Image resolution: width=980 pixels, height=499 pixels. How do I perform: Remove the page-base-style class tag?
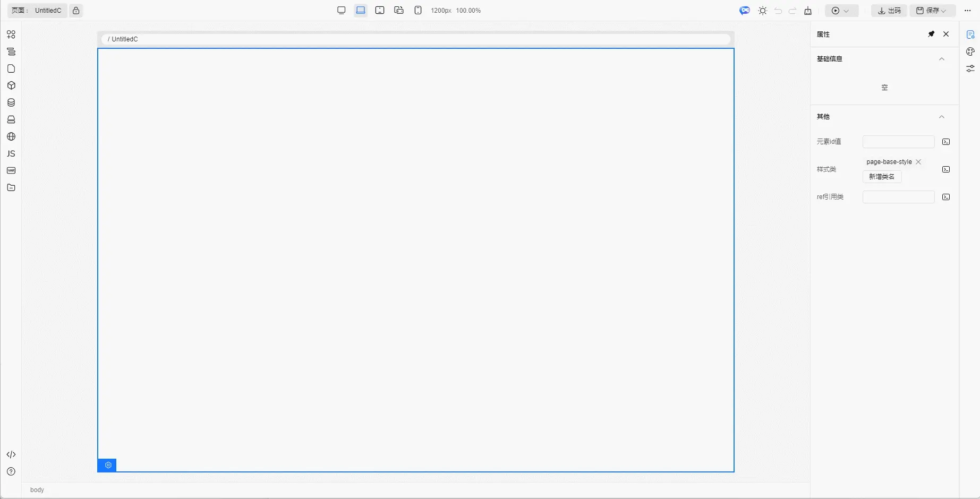point(918,162)
